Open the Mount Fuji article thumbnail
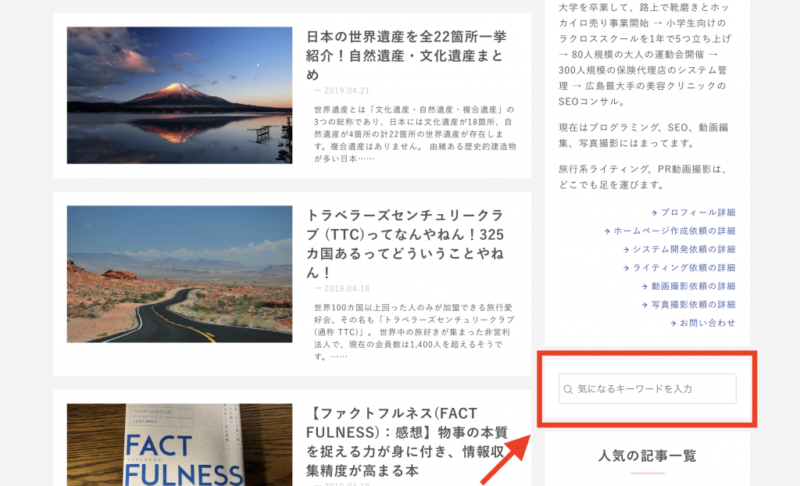 [x=180, y=95]
